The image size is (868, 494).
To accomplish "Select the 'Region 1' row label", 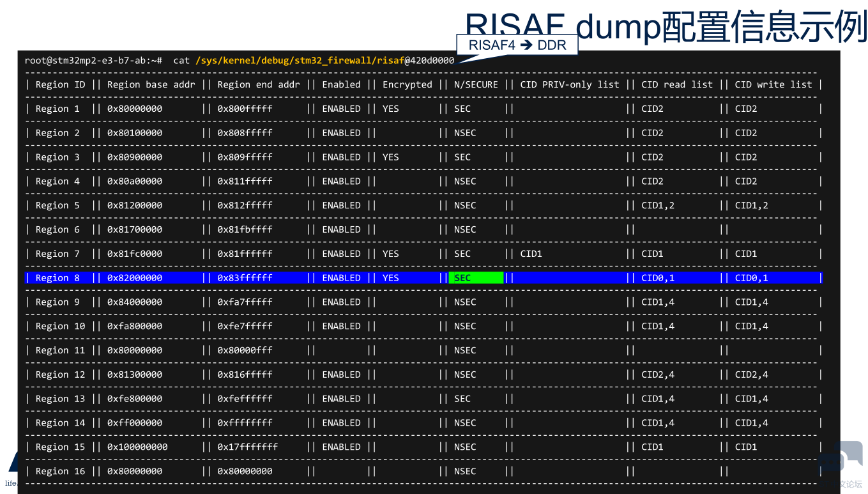I will (57, 109).
